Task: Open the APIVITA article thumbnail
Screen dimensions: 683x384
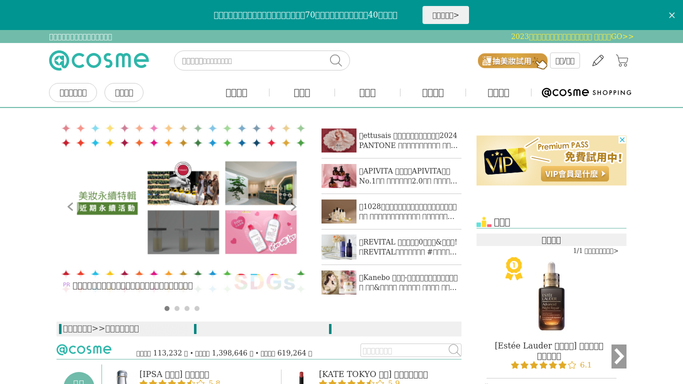Action: (x=338, y=176)
